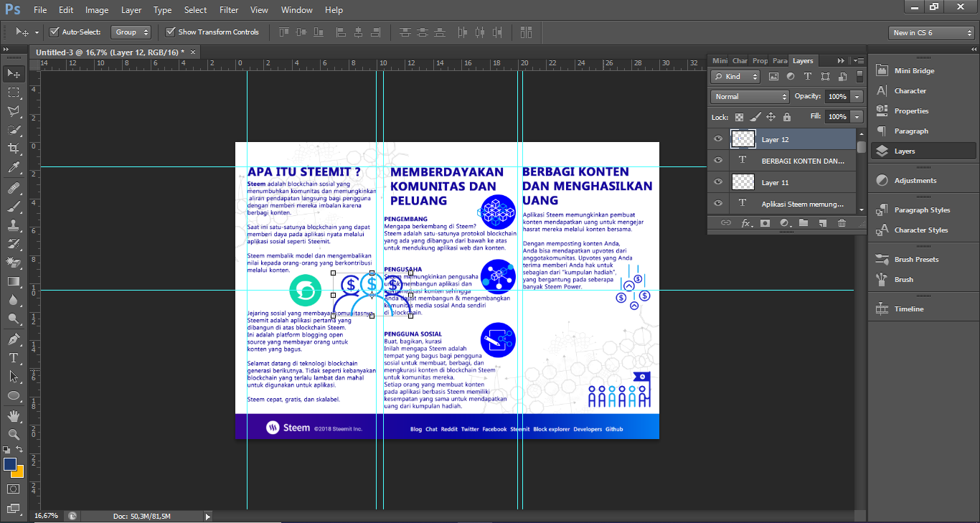Click the background color swatch
980x523 pixels.
(x=19, y=473)
